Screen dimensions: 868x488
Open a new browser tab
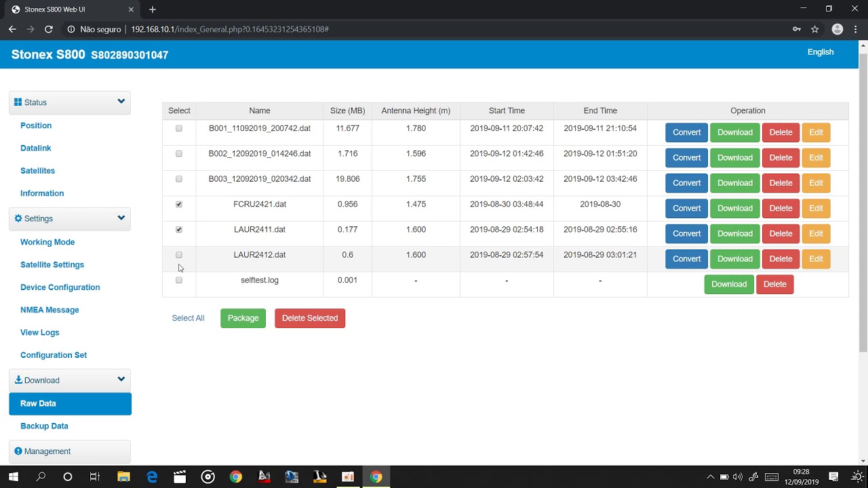click(153, 9)
